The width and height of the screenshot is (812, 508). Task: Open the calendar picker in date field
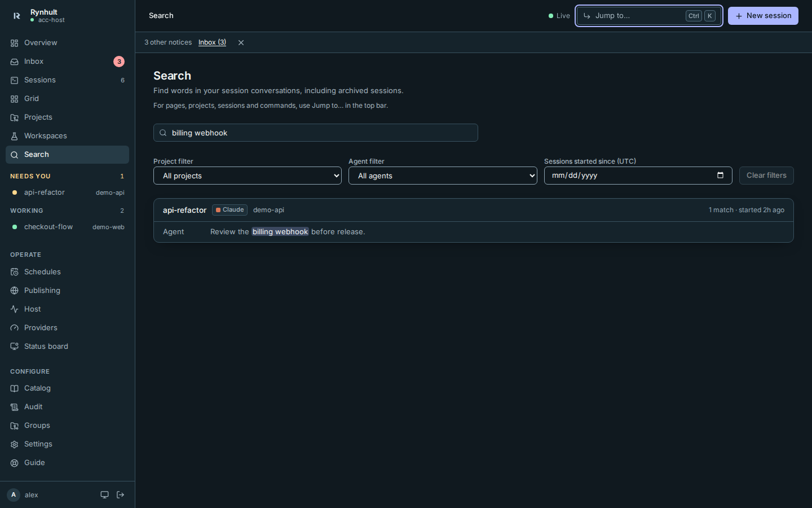(x=720, y=175)
